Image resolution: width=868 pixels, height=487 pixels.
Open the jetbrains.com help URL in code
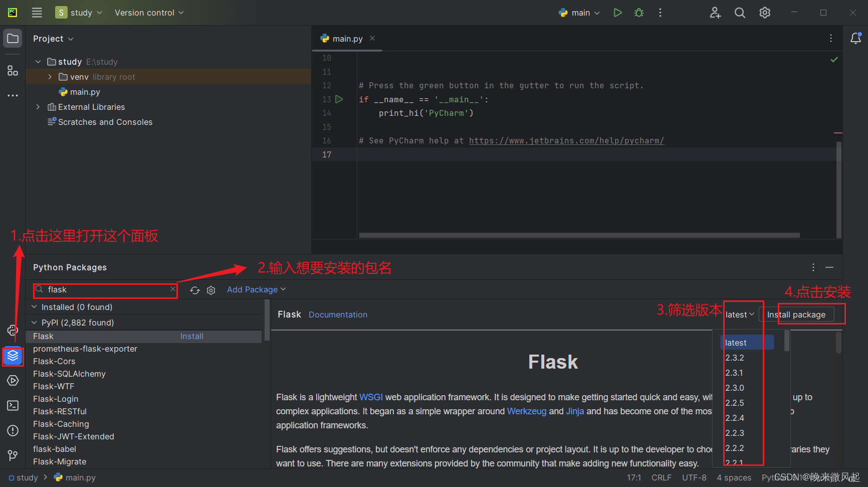point(566,141)
